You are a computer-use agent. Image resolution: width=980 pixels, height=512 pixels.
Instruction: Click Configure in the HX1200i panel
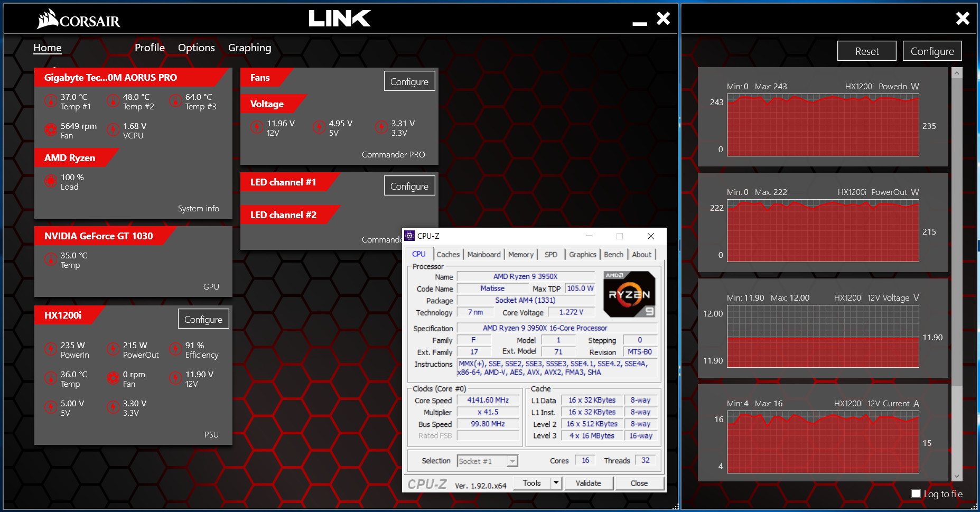point(203,319)
